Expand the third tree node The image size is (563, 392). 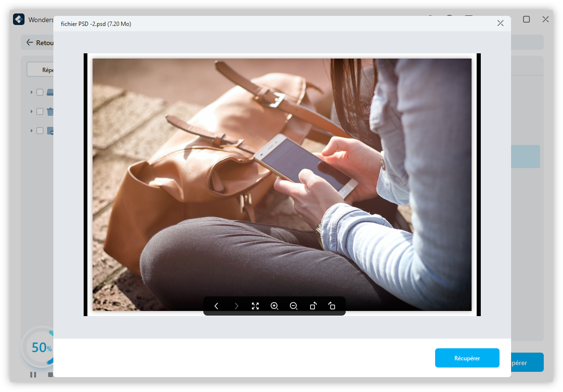[32, 131]
